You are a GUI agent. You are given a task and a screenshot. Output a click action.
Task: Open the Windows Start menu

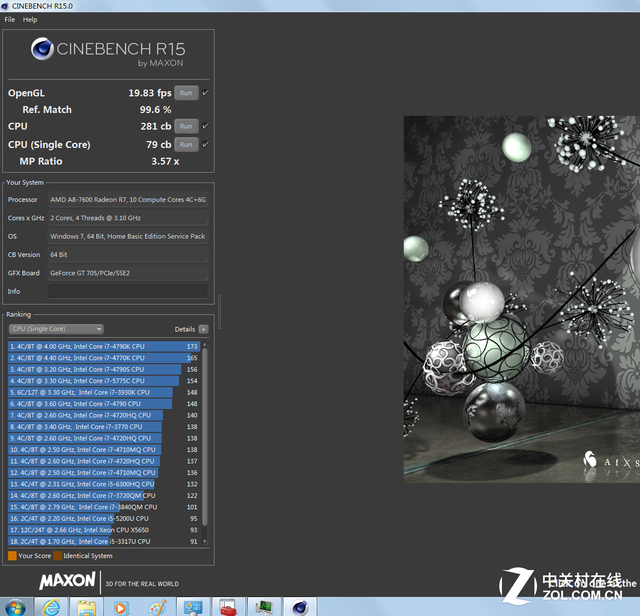(15, 607)
